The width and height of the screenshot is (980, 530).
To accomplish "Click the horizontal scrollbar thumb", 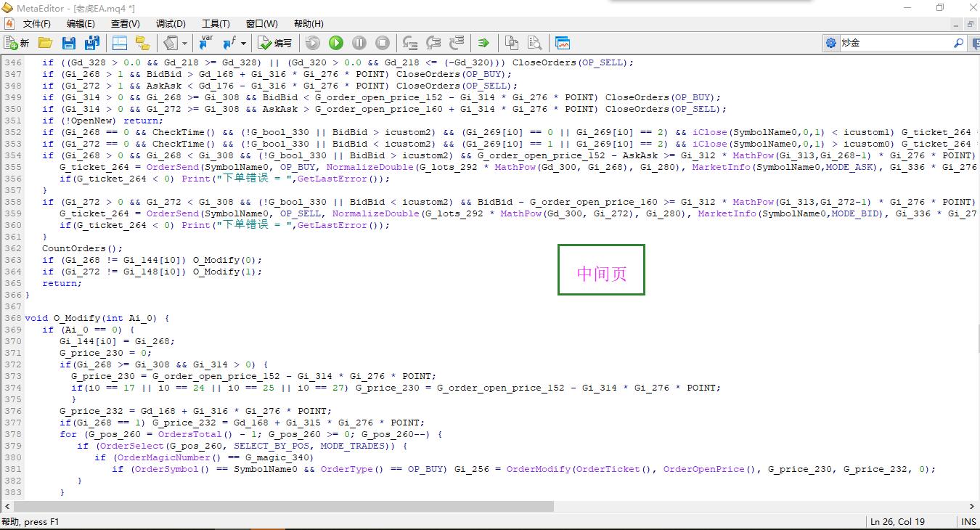I will 285,506.
